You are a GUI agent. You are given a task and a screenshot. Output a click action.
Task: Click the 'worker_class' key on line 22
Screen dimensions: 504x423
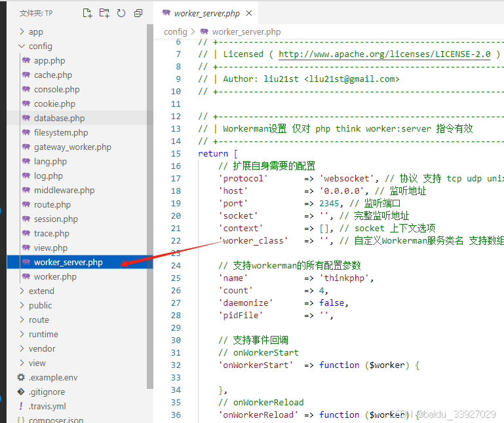coord(253,240)
